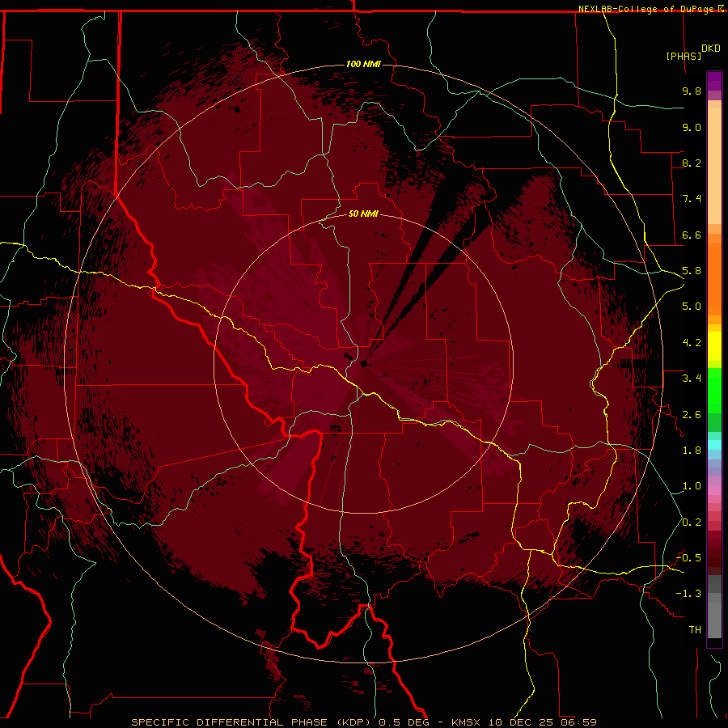Click the 5.0 scale value
728x728 pixels.
(x=692, y=307)
